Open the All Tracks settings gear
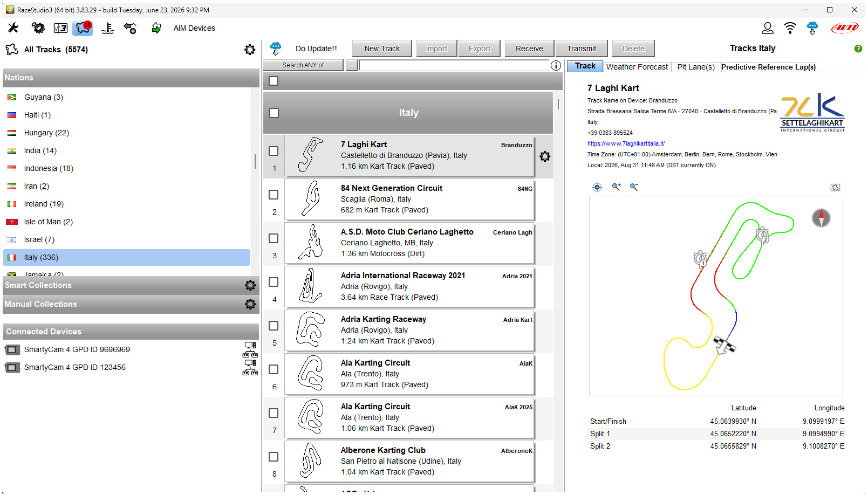 coord(250,50)
